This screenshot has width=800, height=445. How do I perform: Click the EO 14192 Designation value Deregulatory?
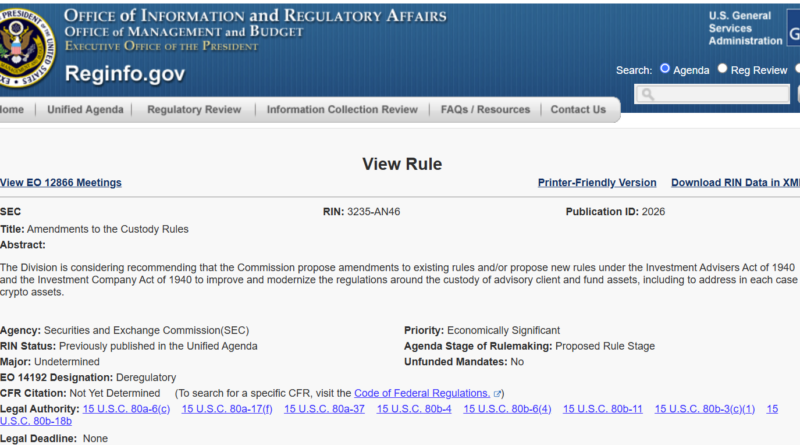pyautogui.click(x=146, y=378)
